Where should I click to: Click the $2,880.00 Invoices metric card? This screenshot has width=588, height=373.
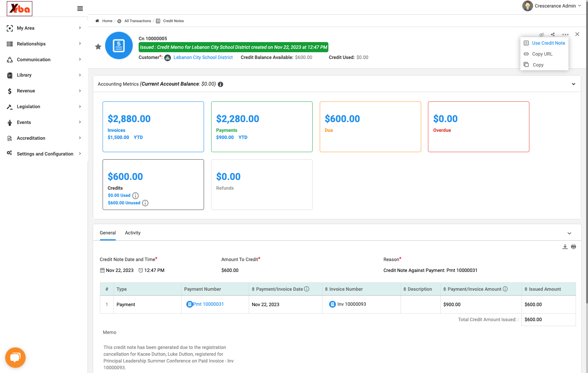(153, 127)
